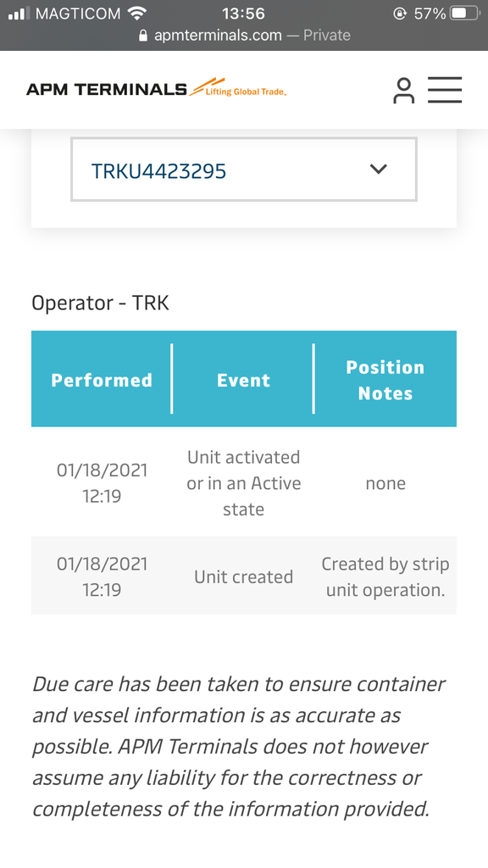Viewport: 488px width, 868px height.
Task: Tap the orange Lifting Global Trade emblem
Action: tap(238, 87)
